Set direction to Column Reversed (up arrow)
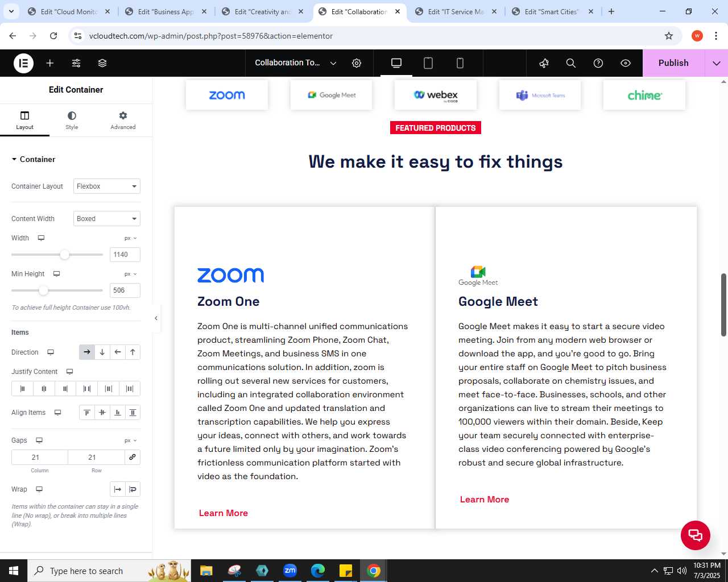 [133, 352]
